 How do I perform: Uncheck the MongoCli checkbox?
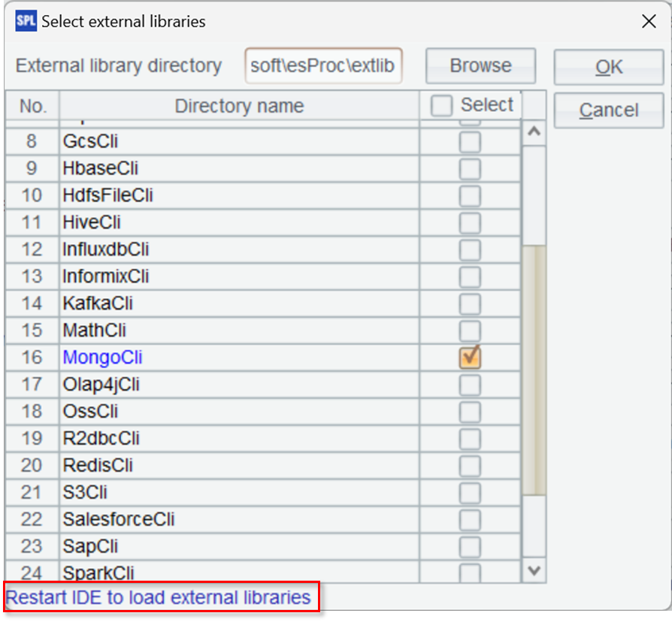470,358
